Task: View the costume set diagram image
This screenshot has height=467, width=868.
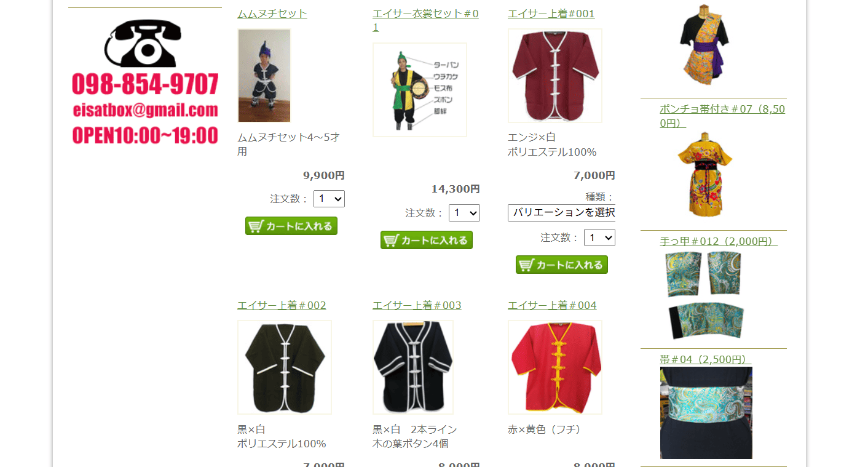Action: point(420,90)
